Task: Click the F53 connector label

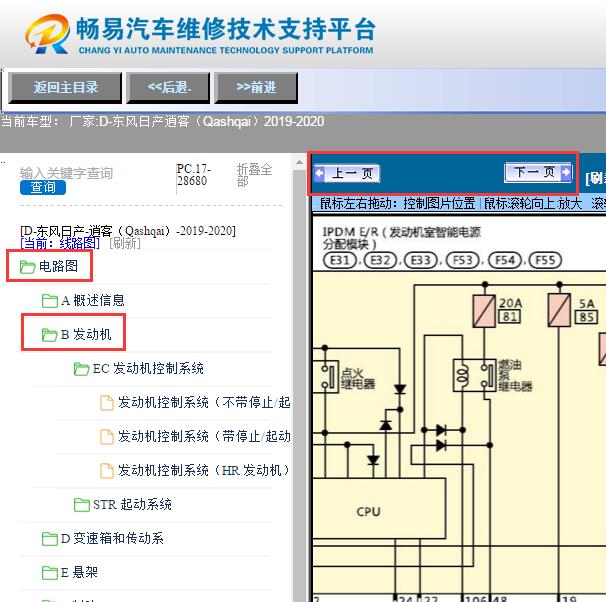Action: [463, 260]
